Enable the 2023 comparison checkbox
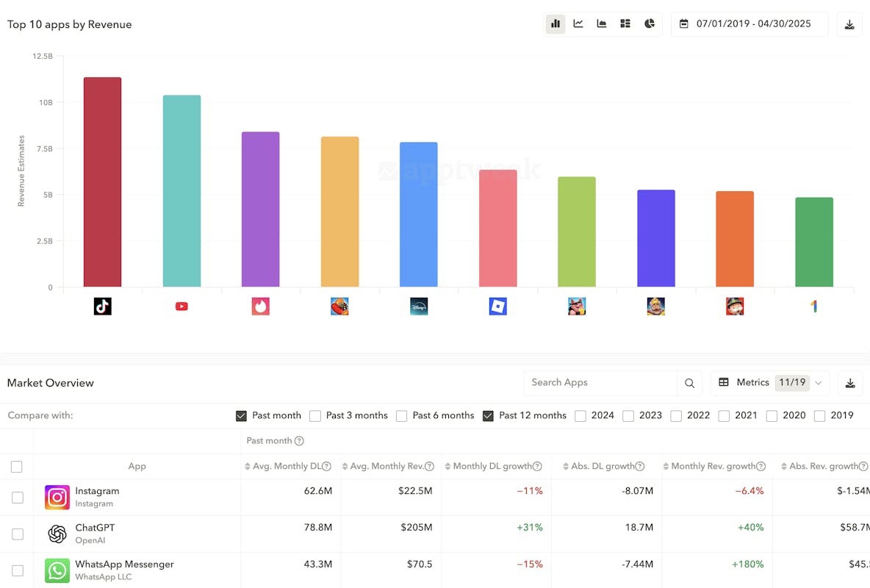Image resolution: width=870 pixels, height=588 pixels. (628, 416)
